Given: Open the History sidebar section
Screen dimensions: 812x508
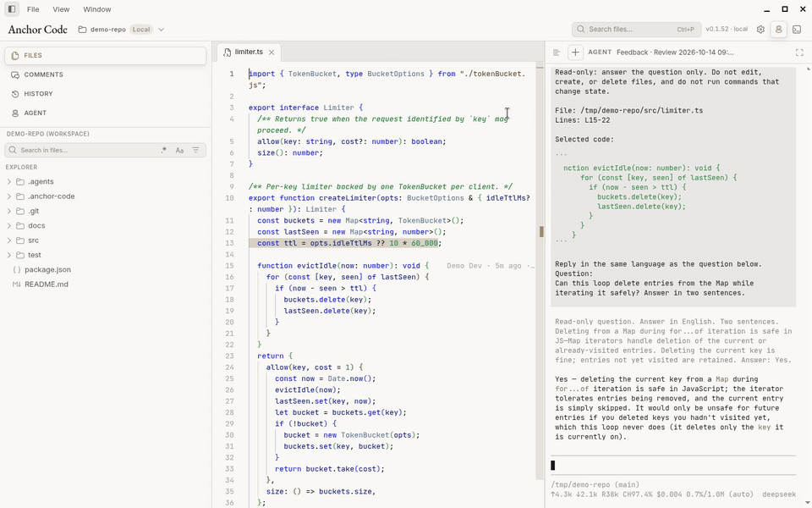Looking at the screenshot, I should pyautogui.click(x=105, y=94).
